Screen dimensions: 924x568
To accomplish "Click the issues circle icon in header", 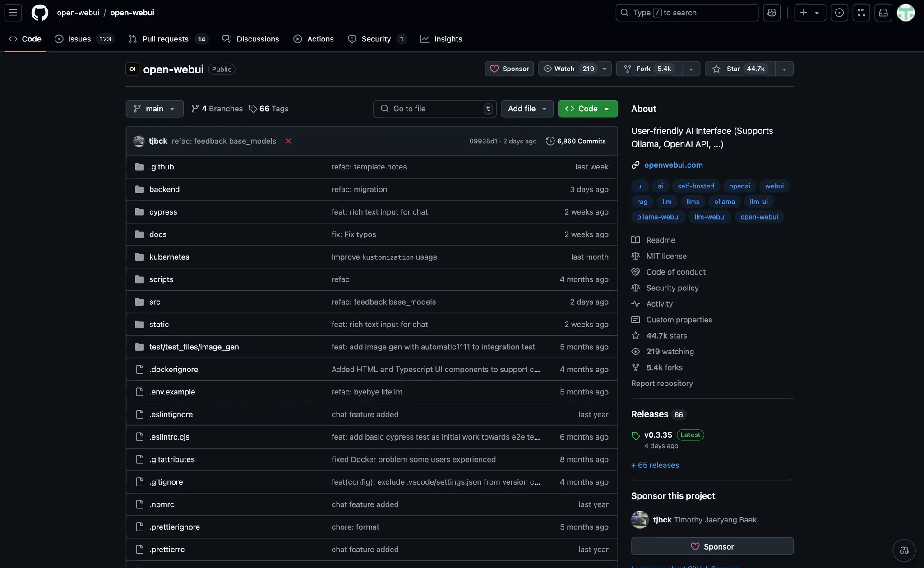I will click(839, 13).
